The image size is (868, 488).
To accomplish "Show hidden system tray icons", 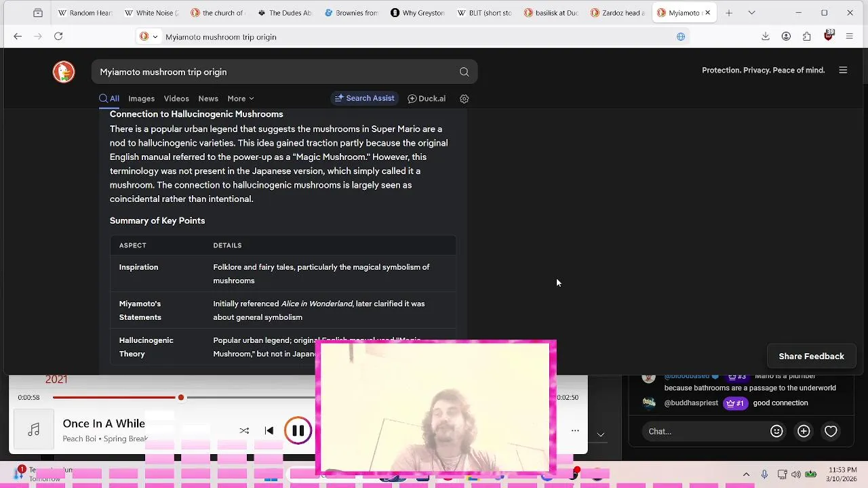I will (746, 474).
